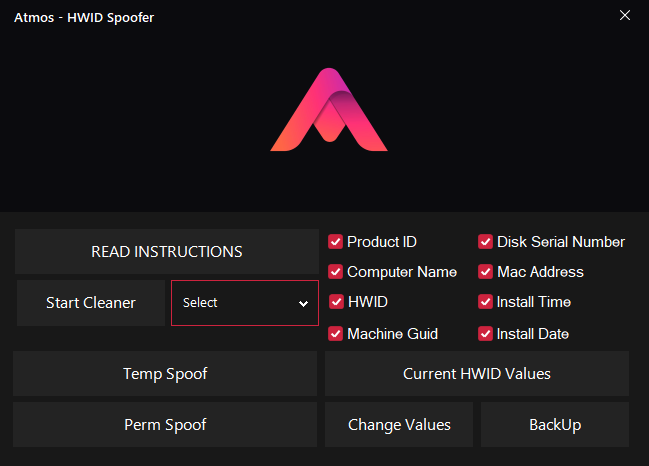Untick the Install Date checkbox
649x466 pixels.
click(x=486, y=334)
